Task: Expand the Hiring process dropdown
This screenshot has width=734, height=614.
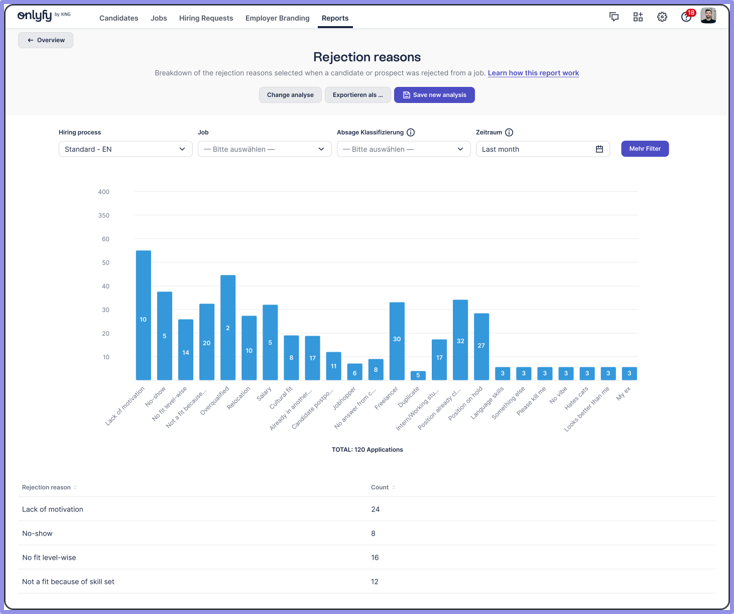Action: pos(125,149)
